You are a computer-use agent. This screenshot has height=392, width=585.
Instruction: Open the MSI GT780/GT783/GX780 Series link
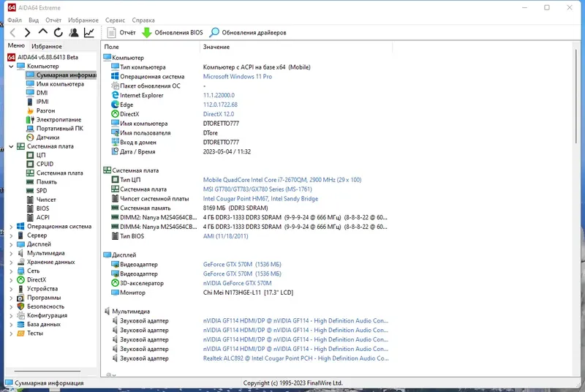click(x=257, y=189)
